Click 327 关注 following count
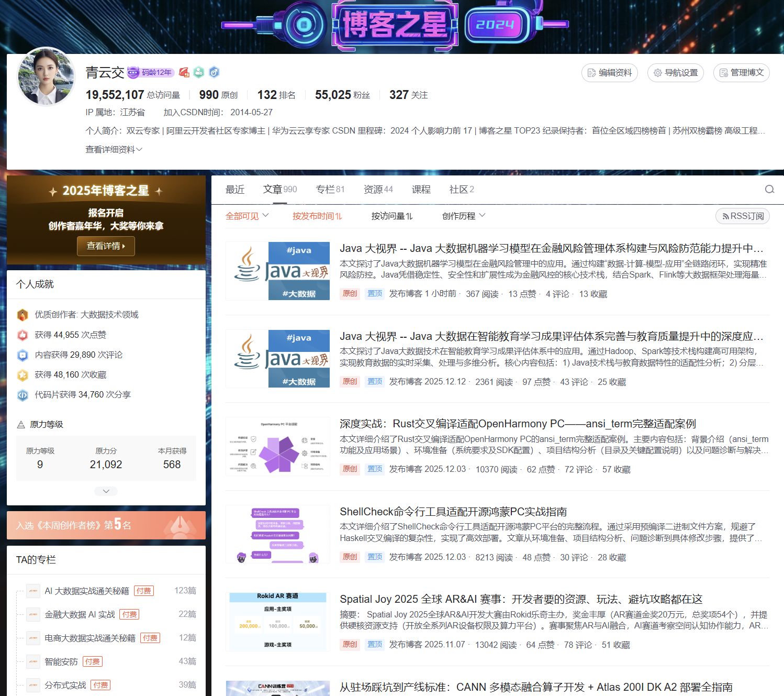The image size is (784, 696). (x=409, y=95)
